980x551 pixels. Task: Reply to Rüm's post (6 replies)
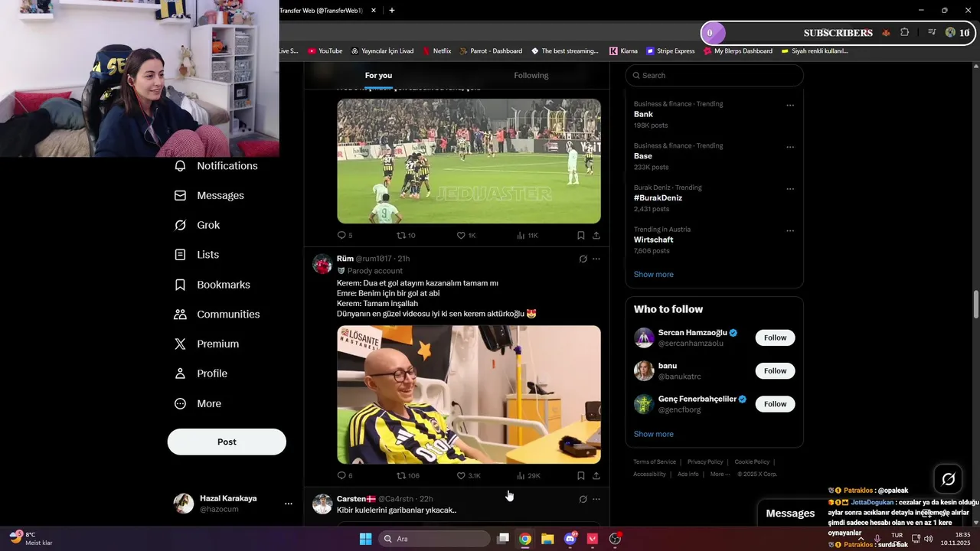345,476
